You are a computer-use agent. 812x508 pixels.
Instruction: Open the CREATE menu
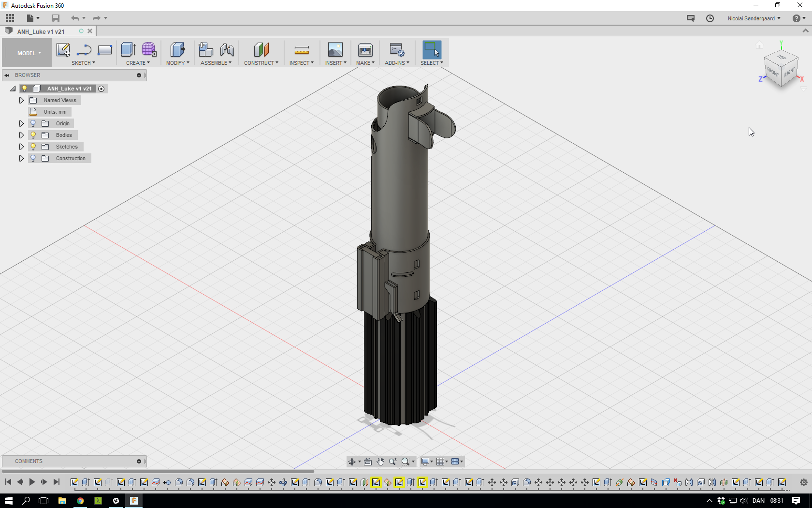[x=138, y=63]
